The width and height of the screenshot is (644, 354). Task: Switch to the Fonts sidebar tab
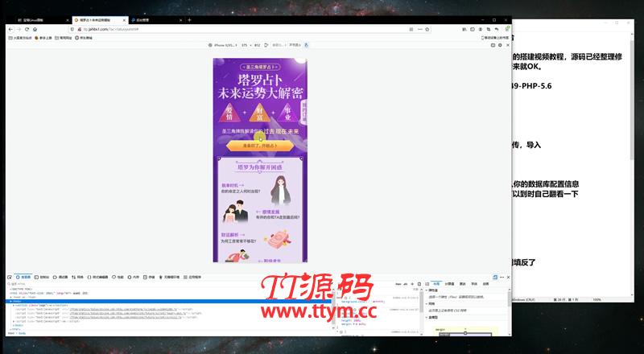pos(474,284)
